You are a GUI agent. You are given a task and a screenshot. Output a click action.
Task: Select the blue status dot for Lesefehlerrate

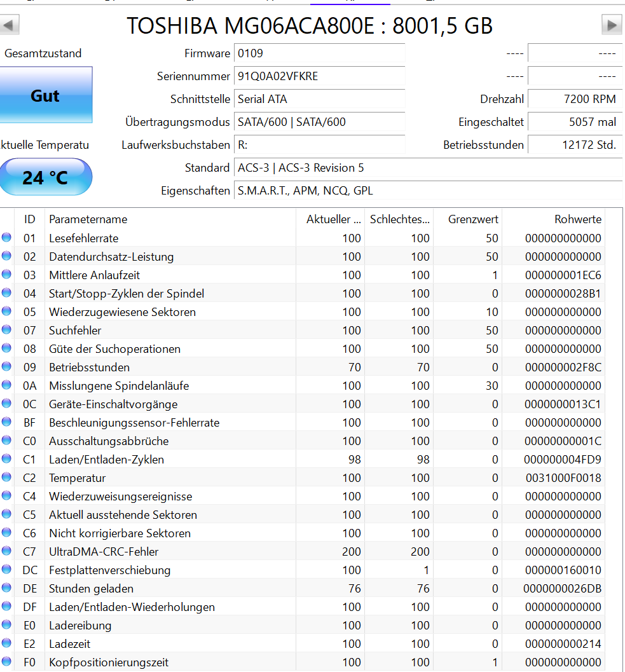6,237
